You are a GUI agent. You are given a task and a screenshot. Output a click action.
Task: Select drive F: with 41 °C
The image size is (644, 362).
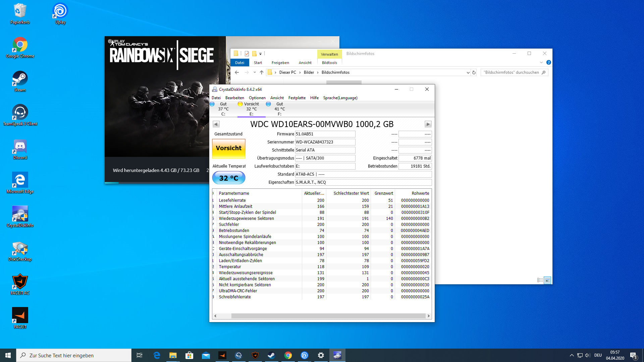[279, 109]
